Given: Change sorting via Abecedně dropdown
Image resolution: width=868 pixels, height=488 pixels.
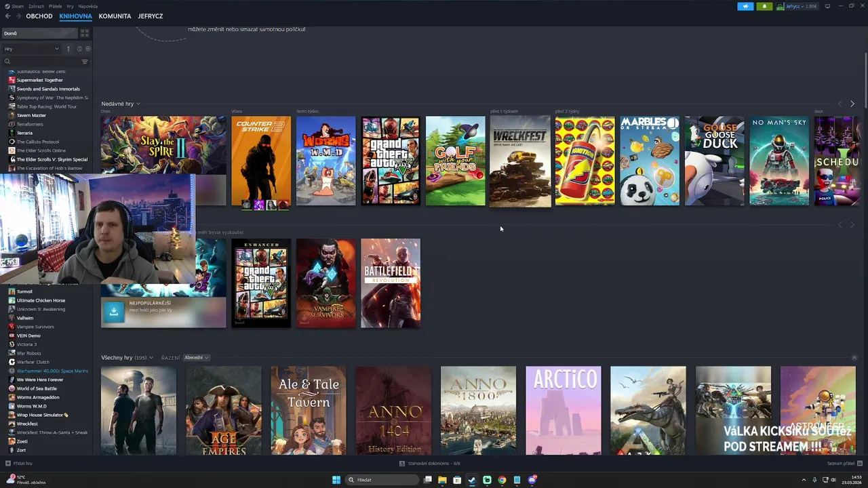Looking at the screenshot, I should click(x=196, y=358).
